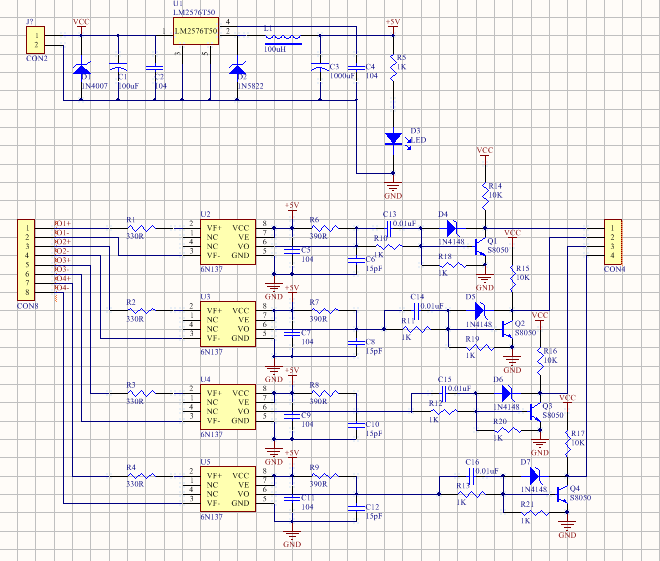Select resistor R5 1K
Image resolution: width=660 pixels, height=561 pixels.
click(394, 67)
